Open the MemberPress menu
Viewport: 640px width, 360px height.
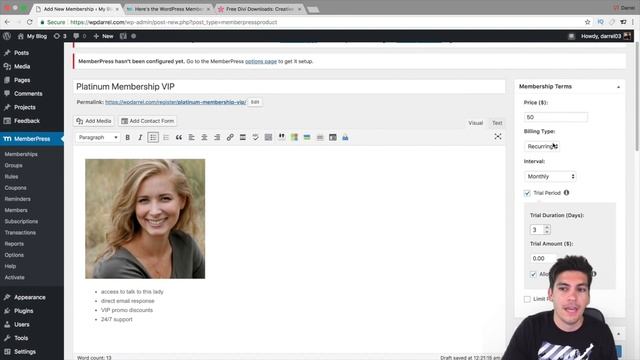(32, 139)
